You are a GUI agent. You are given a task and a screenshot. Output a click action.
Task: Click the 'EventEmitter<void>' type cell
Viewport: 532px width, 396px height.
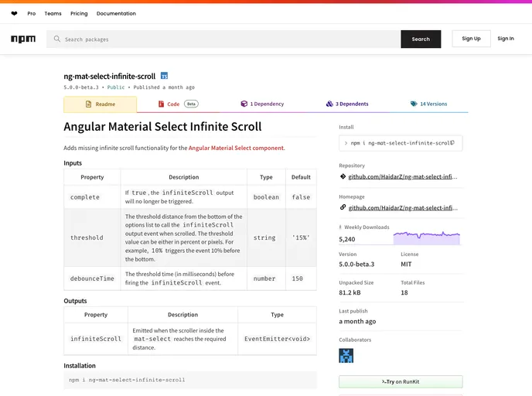click(277, 339)
